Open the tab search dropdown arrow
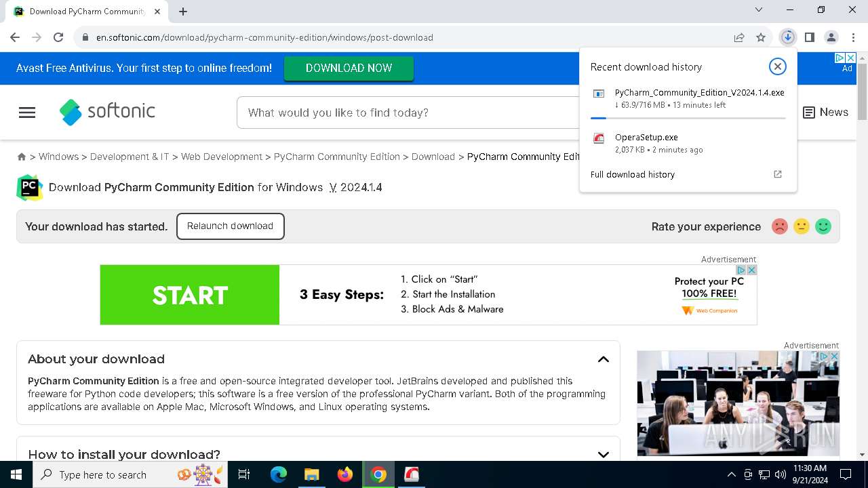This screenshot has height=488, width=868. [x=759, y=9]
